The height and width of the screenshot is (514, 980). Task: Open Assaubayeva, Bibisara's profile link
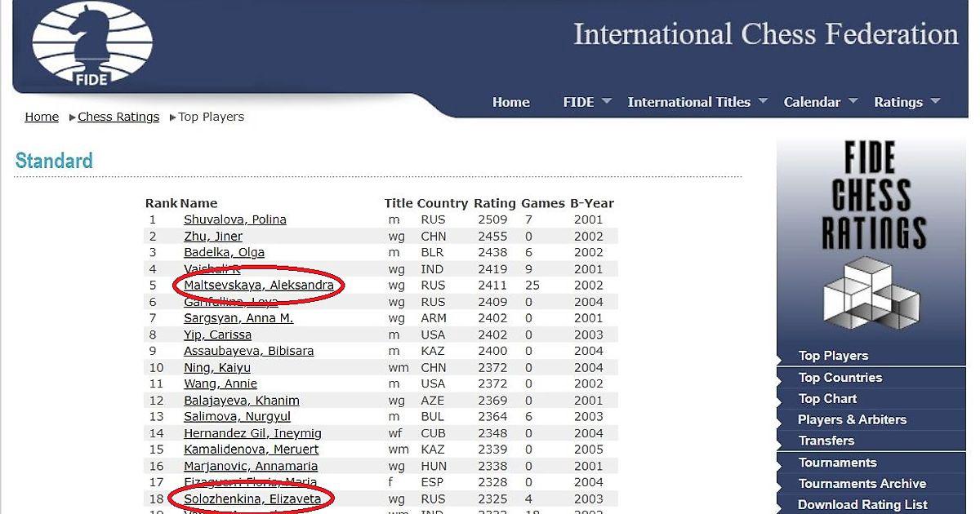tap(248, 351)
